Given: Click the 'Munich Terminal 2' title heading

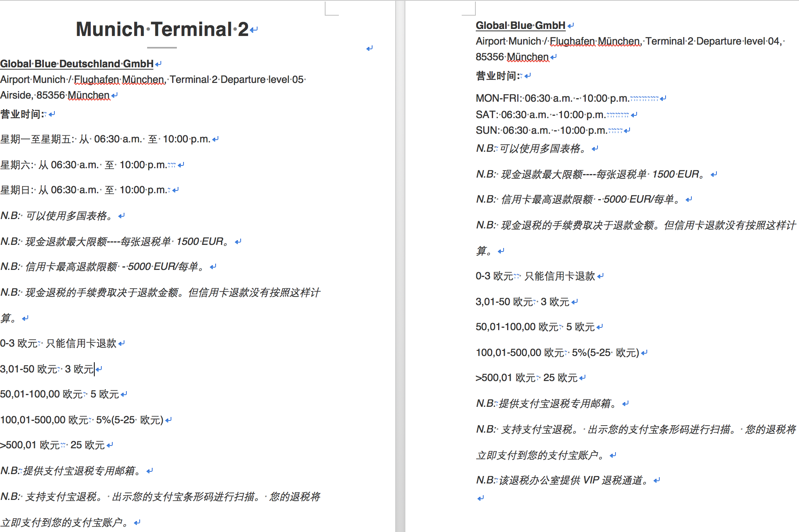Looking at the screenshot, I should pos(162,29).
